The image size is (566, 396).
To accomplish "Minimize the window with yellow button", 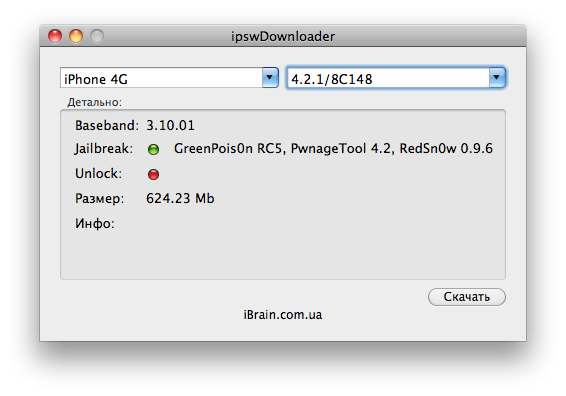I will [76, 36].
